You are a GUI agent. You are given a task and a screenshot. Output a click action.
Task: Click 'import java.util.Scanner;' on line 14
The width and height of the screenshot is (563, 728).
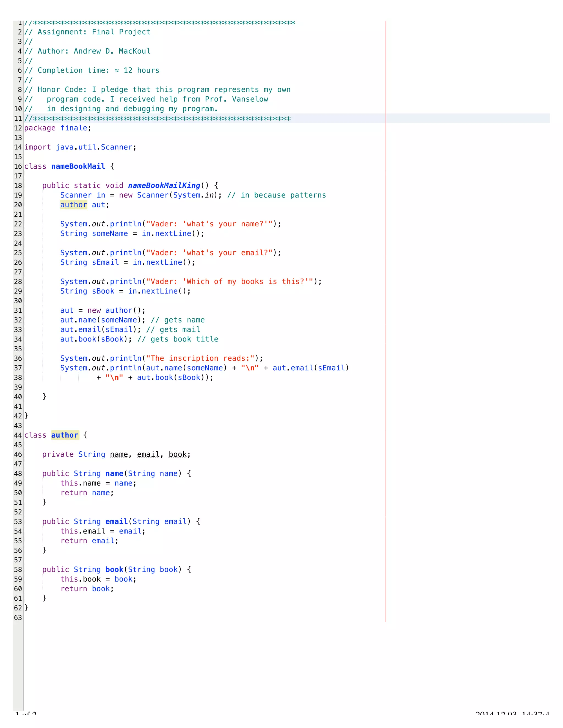pos(80,147)
